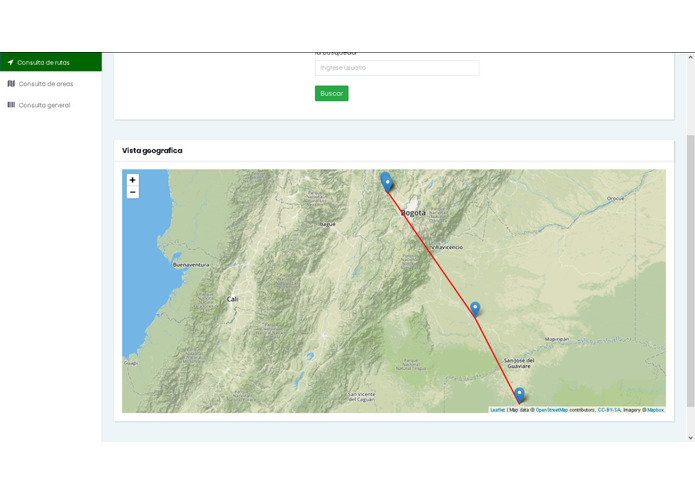Select the map marker northwest of Bogotá
Viewport: 695px width, 494px height.
pos(387,183)
